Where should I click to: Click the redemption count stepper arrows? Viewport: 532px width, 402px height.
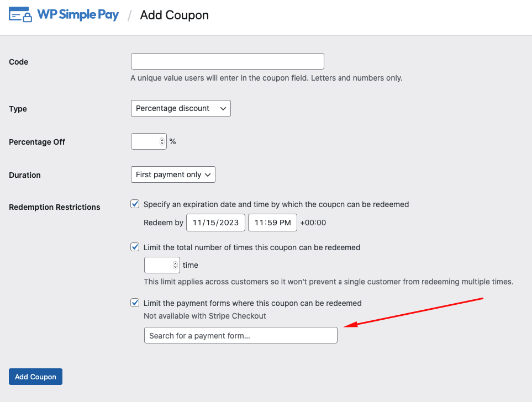(175, 265)
